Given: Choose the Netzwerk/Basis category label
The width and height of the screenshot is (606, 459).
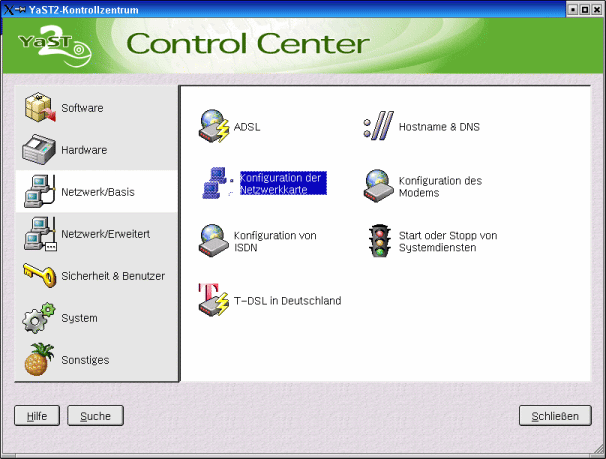Looking at the screenshot, I should click(x=98, y=192).
